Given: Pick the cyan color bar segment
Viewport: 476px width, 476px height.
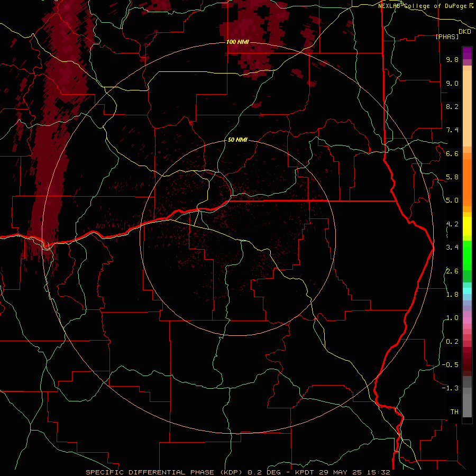Looking at the screenshot, I should click(x=467, y=291).
